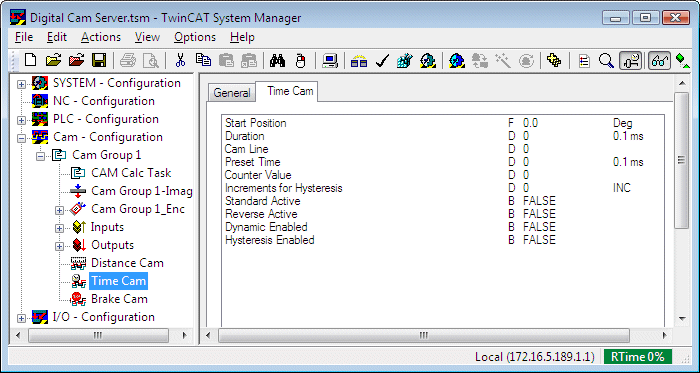Open the View menu
Screen dimensions: 700x373
pos(147,37)
